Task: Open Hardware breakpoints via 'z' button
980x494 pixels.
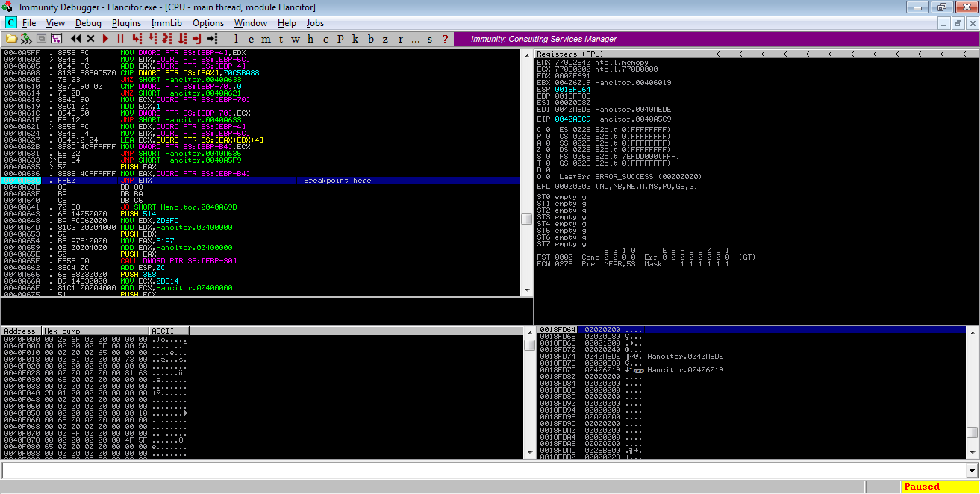Action: tap(386, 39)
